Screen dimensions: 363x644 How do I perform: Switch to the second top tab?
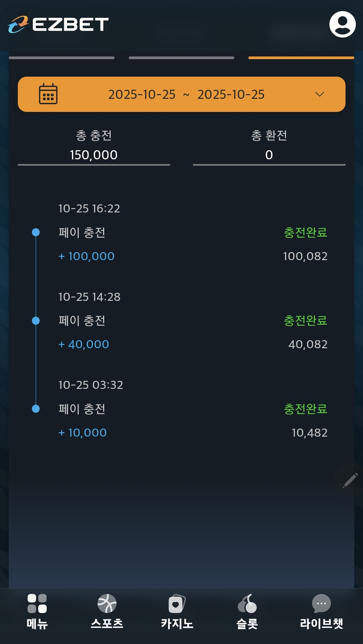point(182,58)
